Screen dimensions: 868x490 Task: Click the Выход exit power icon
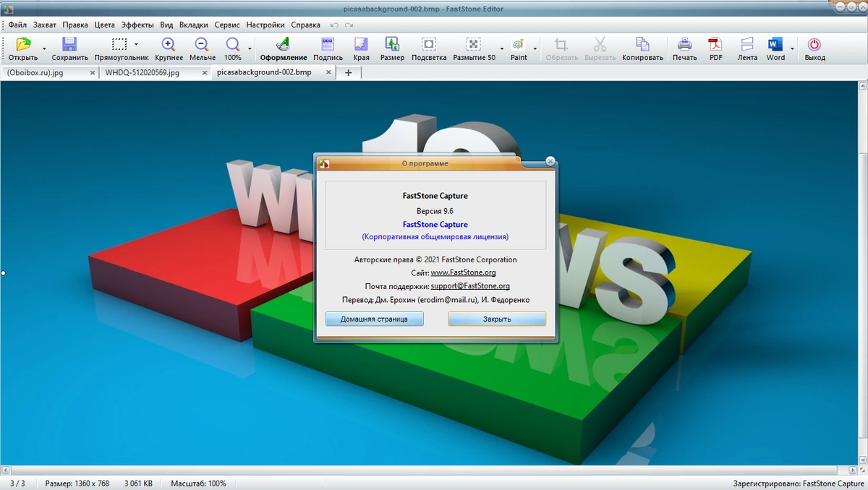point(814,45)
